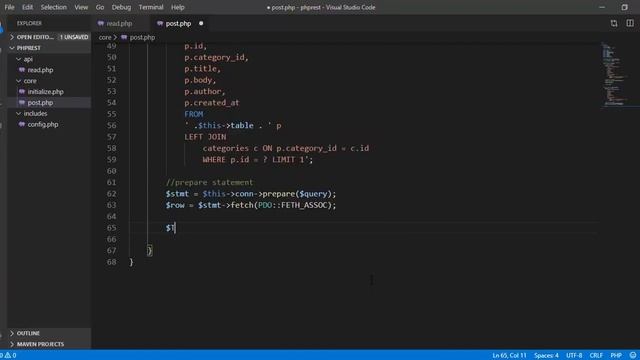Click the unsaved dot on post.php tab
Viewport: 640px width, 360px height.
pos(201,24)
